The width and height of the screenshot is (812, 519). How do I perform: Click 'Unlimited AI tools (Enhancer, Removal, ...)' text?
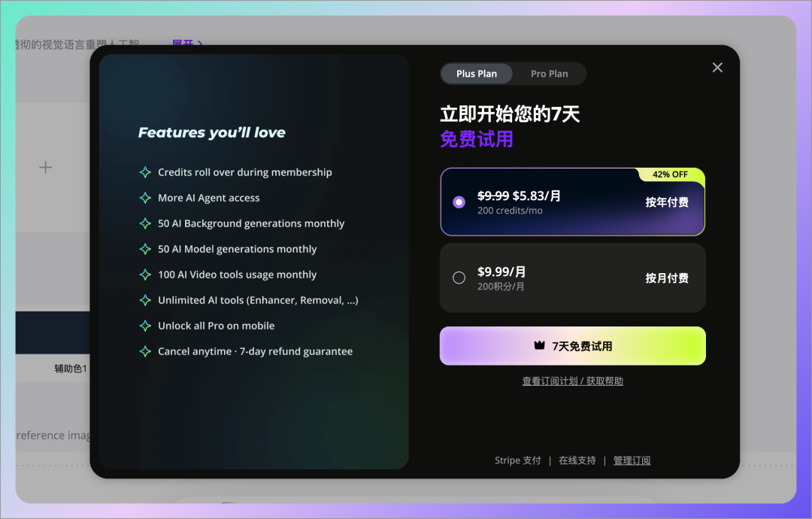[258, 300]
